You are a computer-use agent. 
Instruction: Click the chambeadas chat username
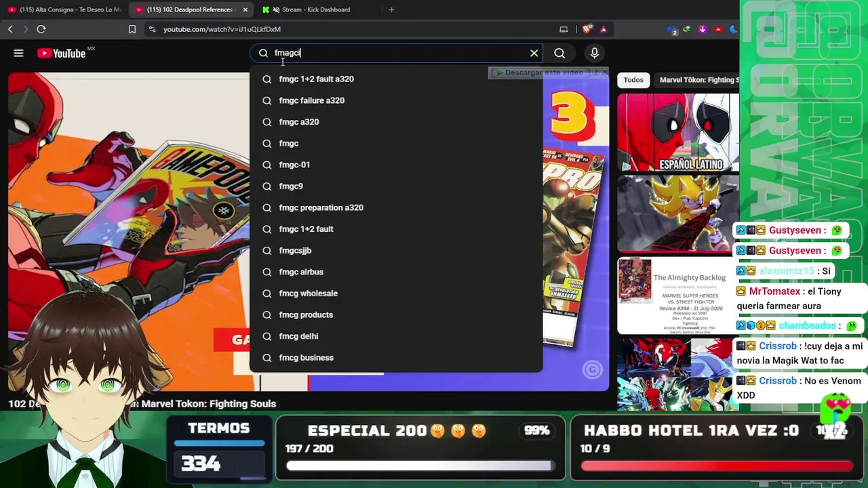pyautogui.click(x=807, y=325)
